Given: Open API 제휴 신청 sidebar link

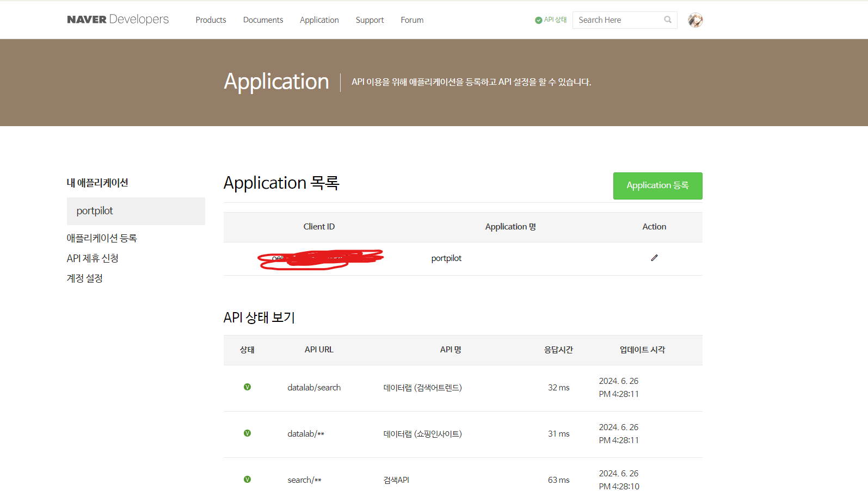Looking at the screenshot, I should [93, 258].
